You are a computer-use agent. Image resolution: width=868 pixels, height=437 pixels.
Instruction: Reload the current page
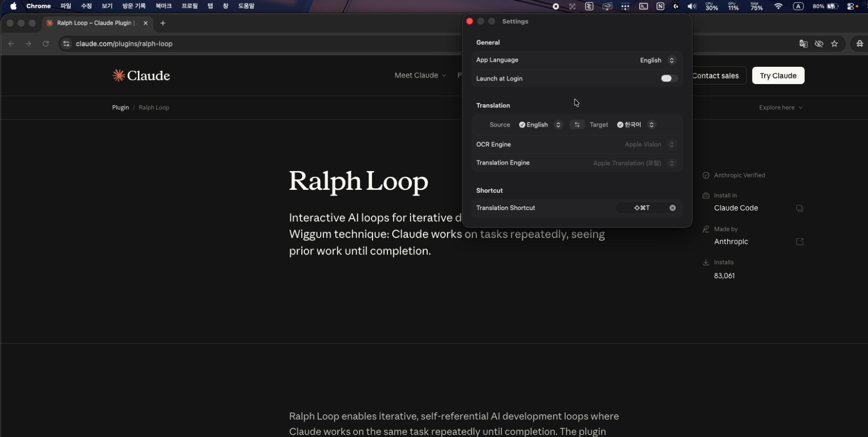pyautogui.click(x=45, y=44)
